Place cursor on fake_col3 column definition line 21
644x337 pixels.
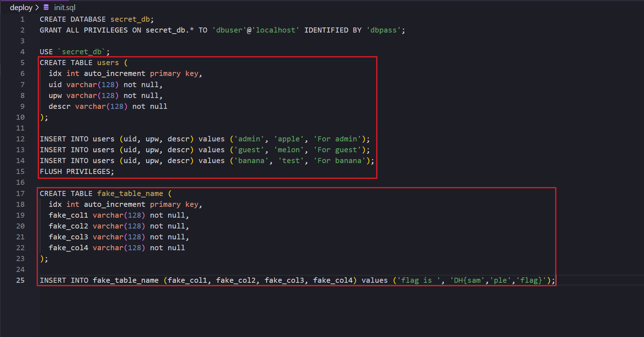68,237
